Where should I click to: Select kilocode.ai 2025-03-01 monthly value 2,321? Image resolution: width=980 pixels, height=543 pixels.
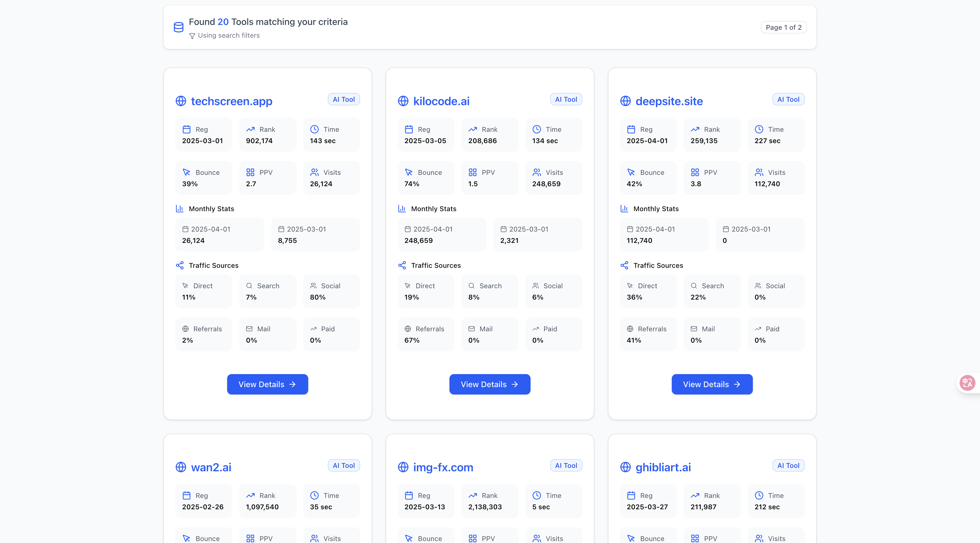[509, 240]
